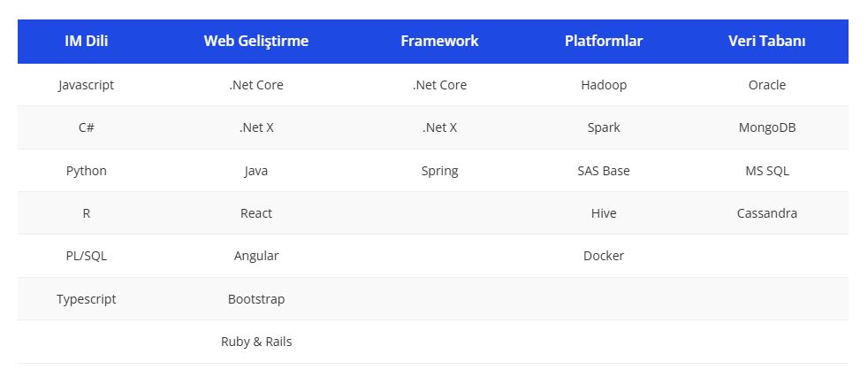Click Python in the IM Dili column
868x385 pixels.
click(x=87, y=171)
